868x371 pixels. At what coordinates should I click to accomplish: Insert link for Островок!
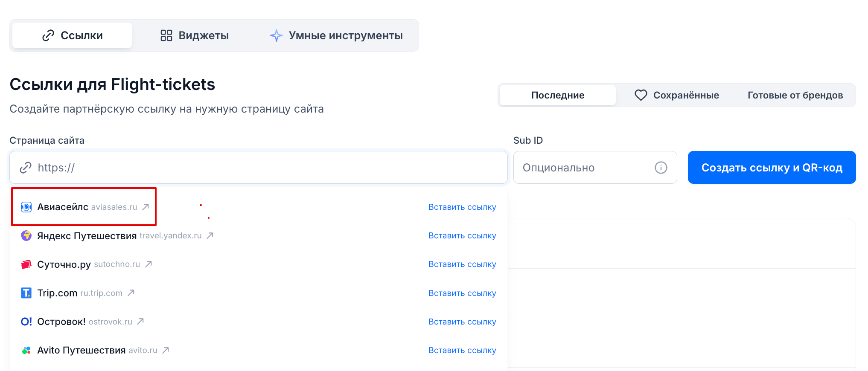[x=462, y=322]
